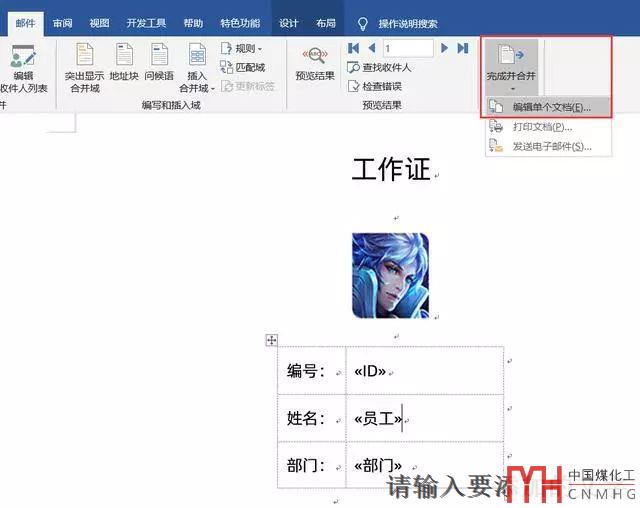Viewport: 640px width, 508px height.
Task: Click the lightbulb tell-me icon
Action: [362, 24]
